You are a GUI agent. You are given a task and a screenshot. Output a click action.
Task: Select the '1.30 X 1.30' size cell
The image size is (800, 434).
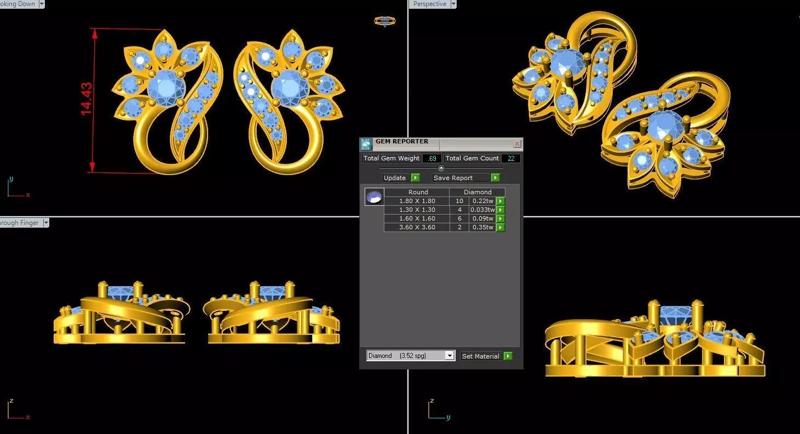pos(417,210)
